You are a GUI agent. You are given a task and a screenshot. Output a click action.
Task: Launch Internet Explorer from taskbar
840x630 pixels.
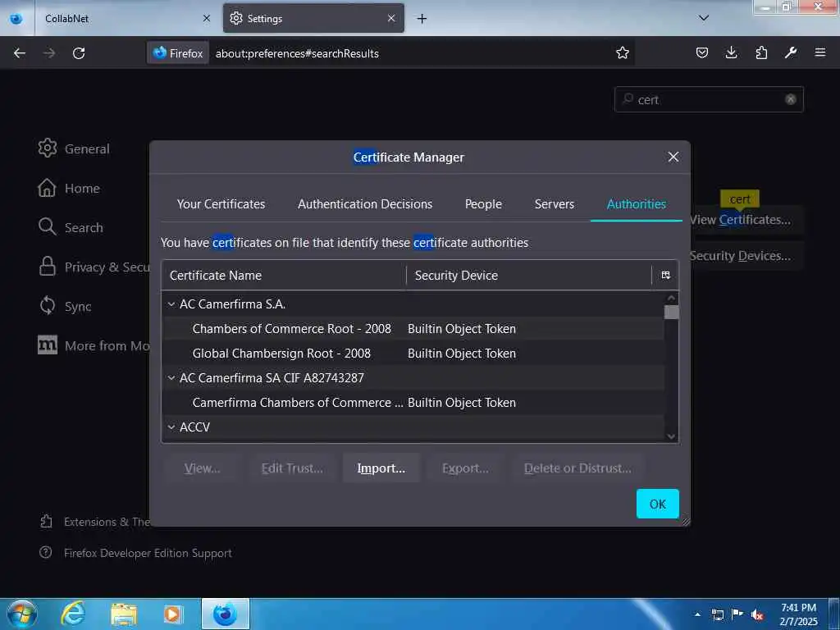tap(73, 614)
